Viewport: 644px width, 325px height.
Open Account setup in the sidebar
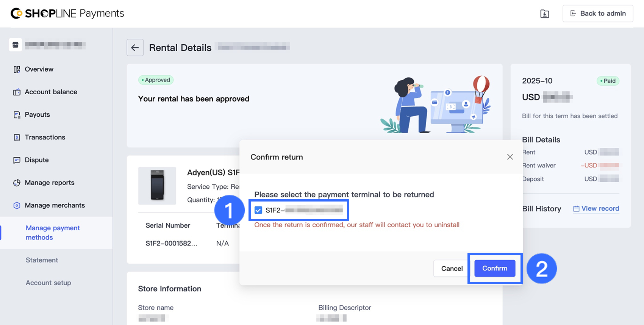coord(48,283)
